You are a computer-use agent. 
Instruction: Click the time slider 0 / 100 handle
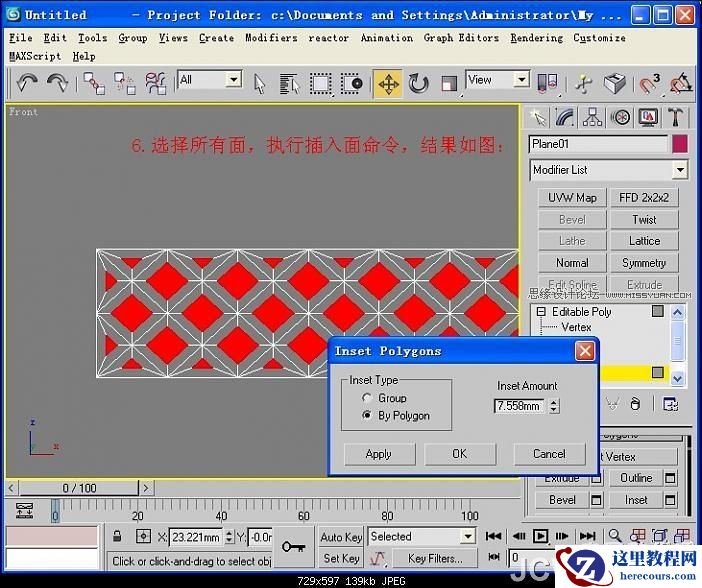point(79,488)
